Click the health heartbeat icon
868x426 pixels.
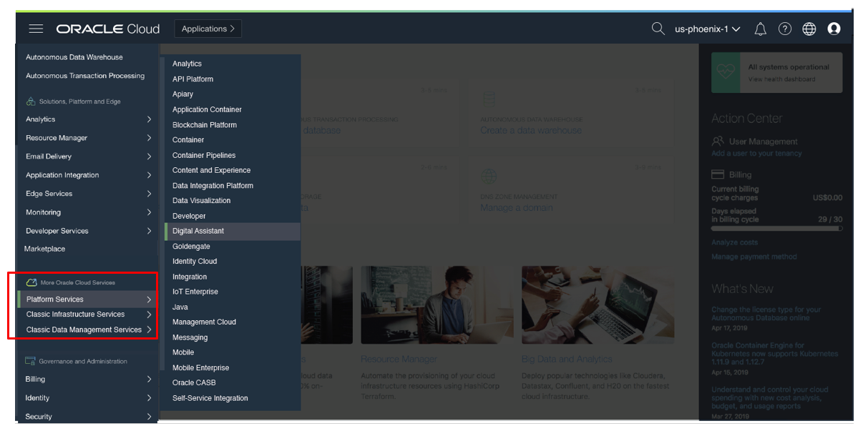point(727,72)
